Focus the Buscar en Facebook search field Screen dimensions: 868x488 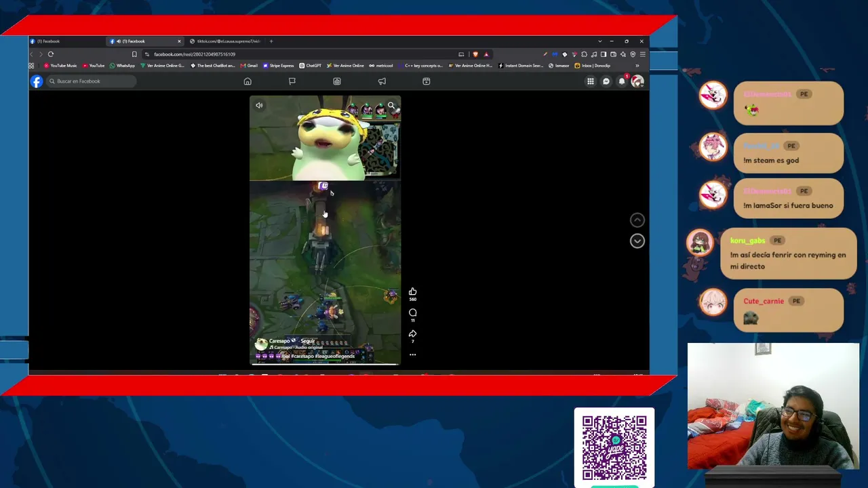pyautogui.click(x=90, y=81)
